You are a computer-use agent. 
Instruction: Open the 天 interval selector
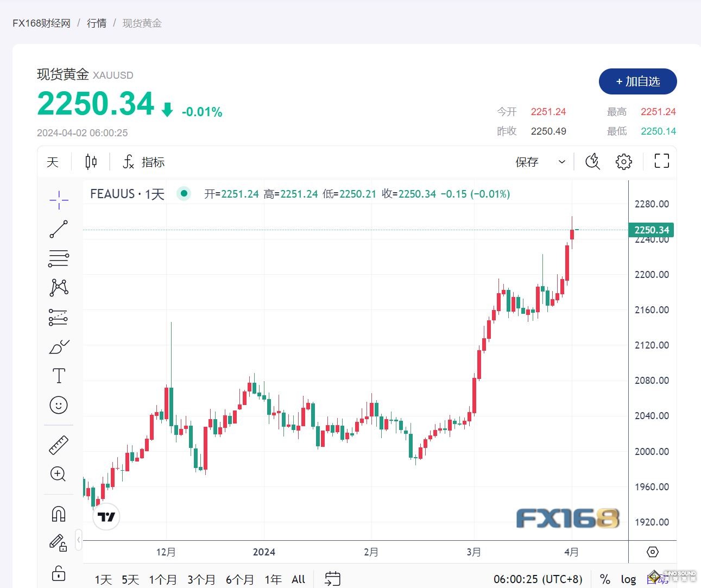coord(52,161)
